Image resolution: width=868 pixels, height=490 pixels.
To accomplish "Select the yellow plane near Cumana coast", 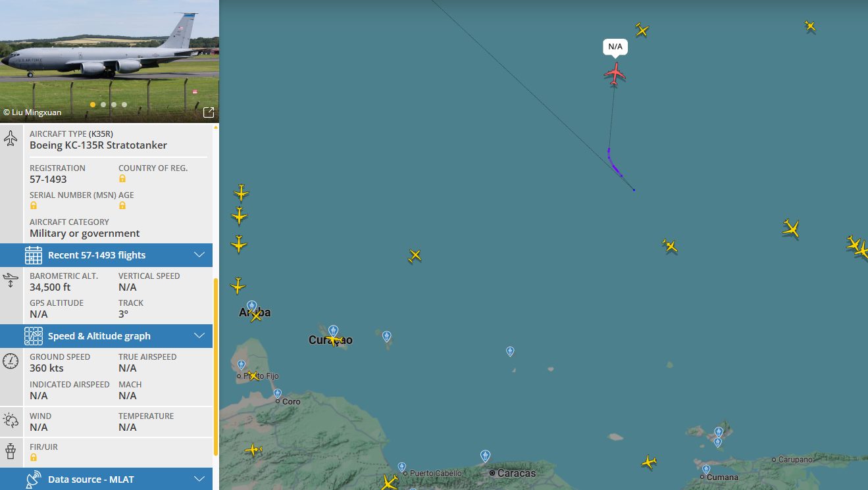I will [x=649, y=462].
